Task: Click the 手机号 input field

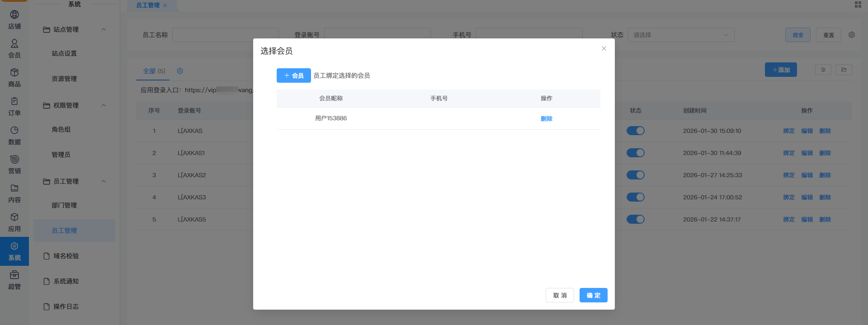Action: point(529,35)
